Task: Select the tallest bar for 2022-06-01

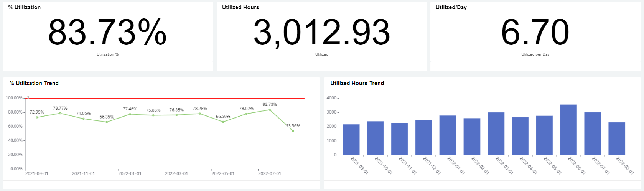Action: point(568,130)
